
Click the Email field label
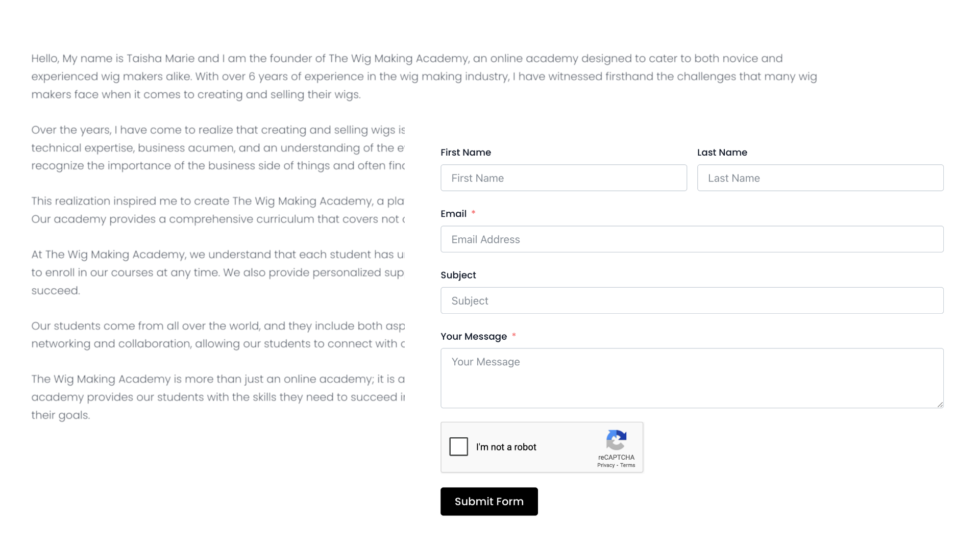(453, 214)
